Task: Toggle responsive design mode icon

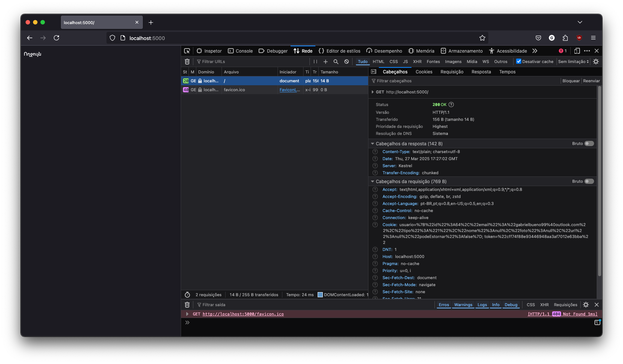Action: 577,51
